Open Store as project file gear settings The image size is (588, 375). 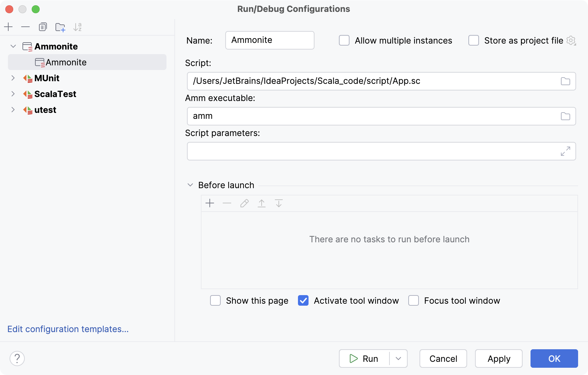(x=571, y=41)
